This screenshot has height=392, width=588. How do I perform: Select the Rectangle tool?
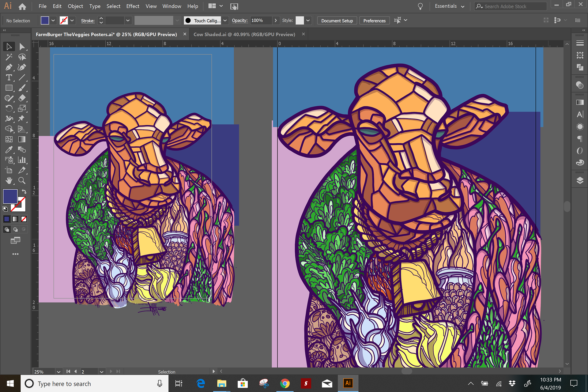9,88
